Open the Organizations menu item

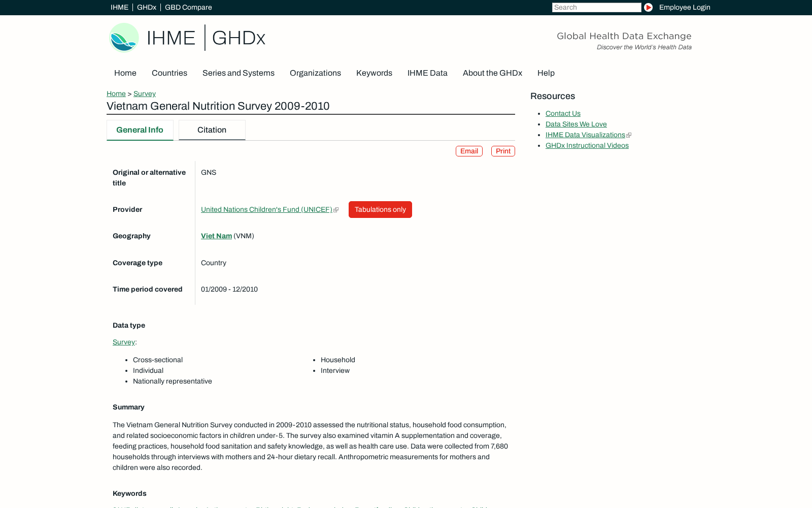(x=315, y=73)
